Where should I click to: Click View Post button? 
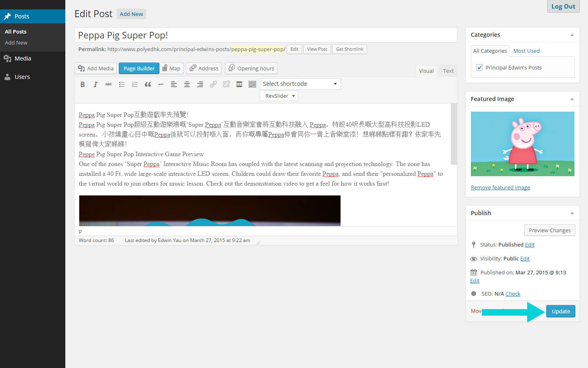pyautogui.click(x=317, y=49)
